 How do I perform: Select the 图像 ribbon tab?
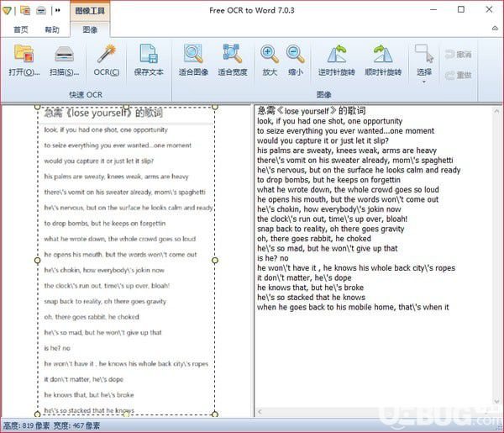pyautogui.click(x=90, y=29)
